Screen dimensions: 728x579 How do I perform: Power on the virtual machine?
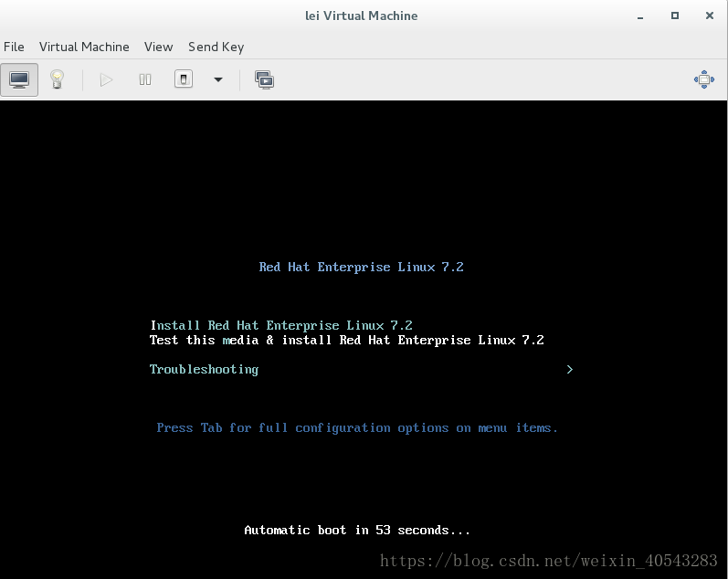click(106, 79)
